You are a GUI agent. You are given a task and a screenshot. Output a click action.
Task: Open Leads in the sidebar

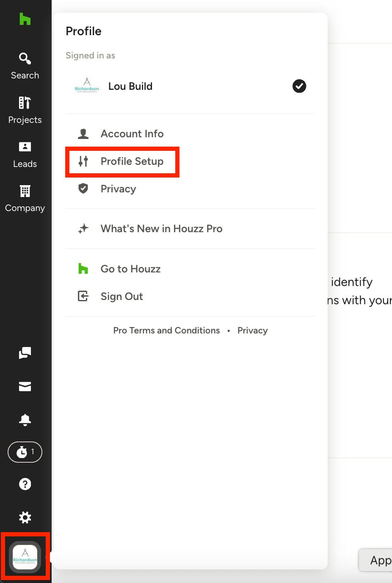click(25, 155)
